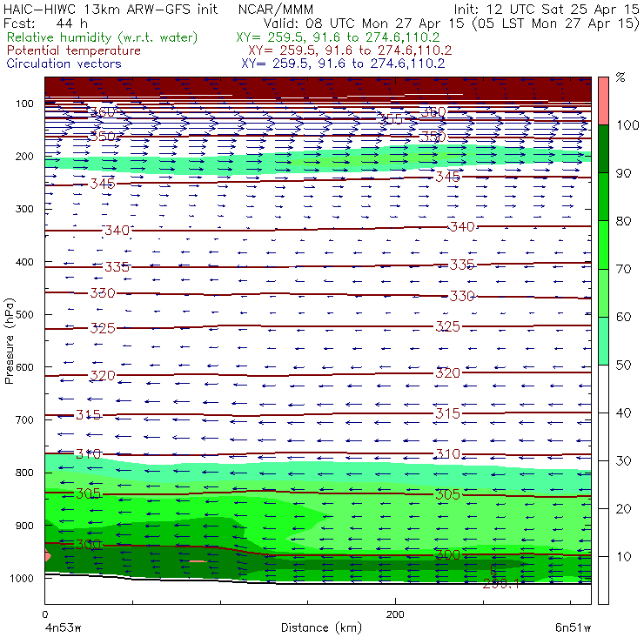The width and height of the screenshot is (644, 644).
Task: Select the title text 'HAIC-HIWC 13km ARW-GFS init'
Action: tap(111, 10)
